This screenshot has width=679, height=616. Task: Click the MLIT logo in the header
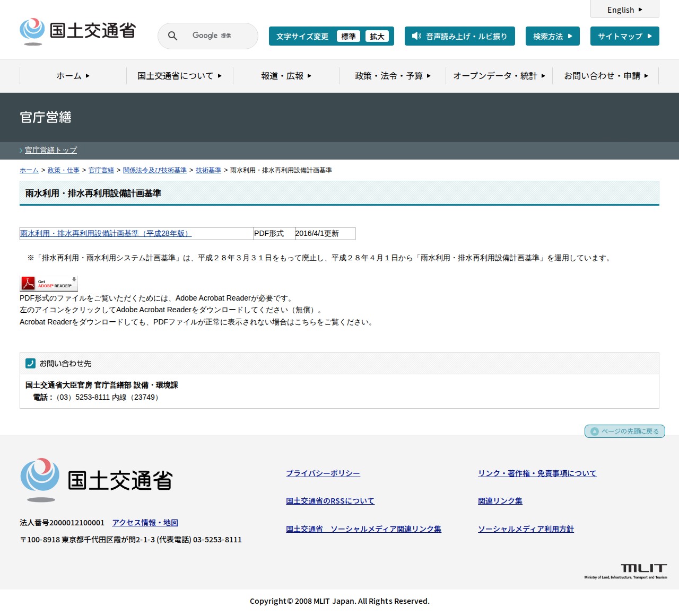(x=77, y=31)
